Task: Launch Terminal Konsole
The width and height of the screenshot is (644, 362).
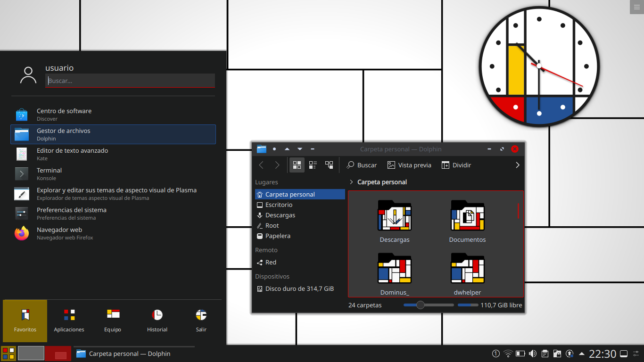Action: 113,174
